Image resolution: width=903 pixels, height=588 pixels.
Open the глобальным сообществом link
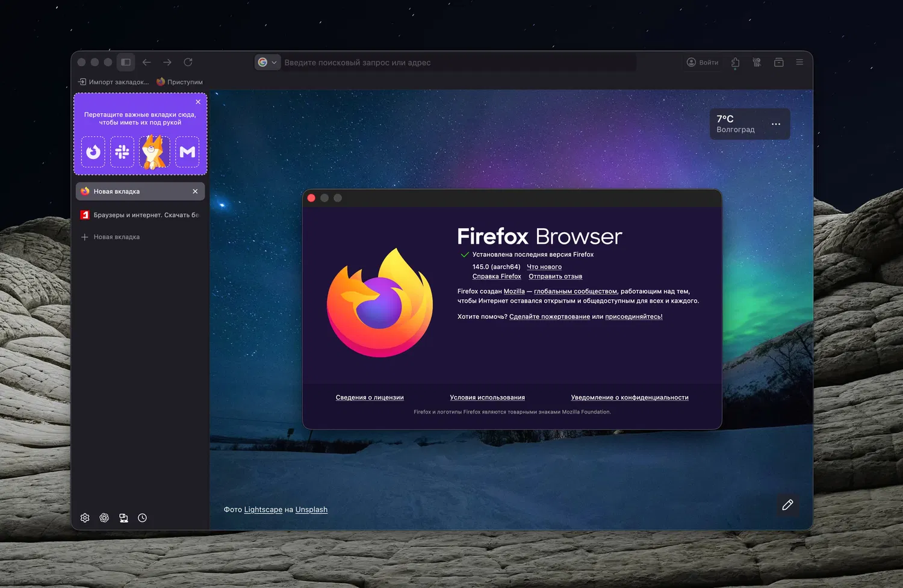click(x=576, y=291)
